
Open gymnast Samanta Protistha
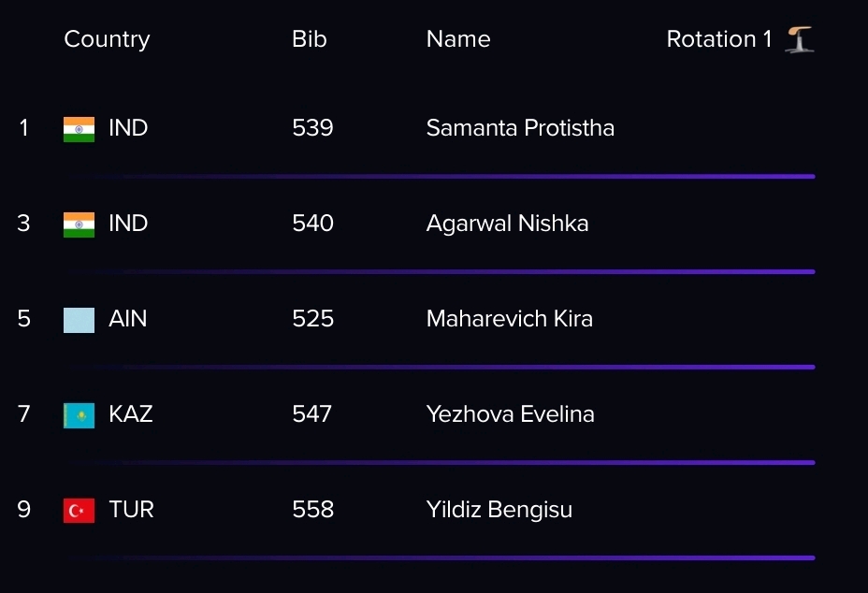pyautogui.click(x=520, y=128)
